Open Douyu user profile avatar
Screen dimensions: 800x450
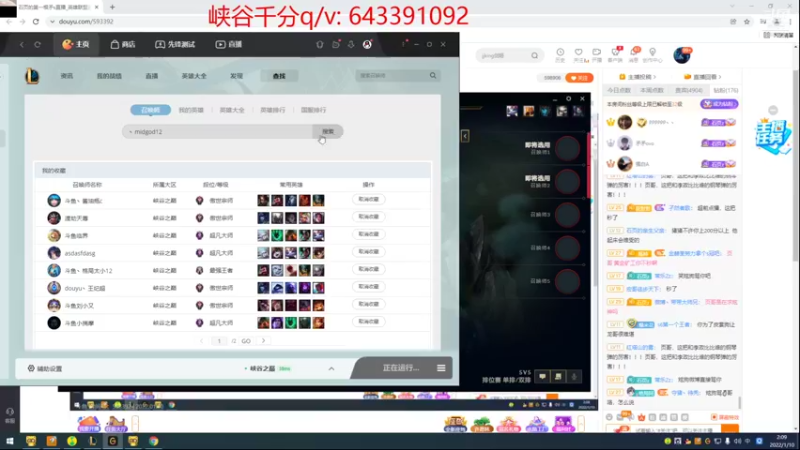[682, 55]
